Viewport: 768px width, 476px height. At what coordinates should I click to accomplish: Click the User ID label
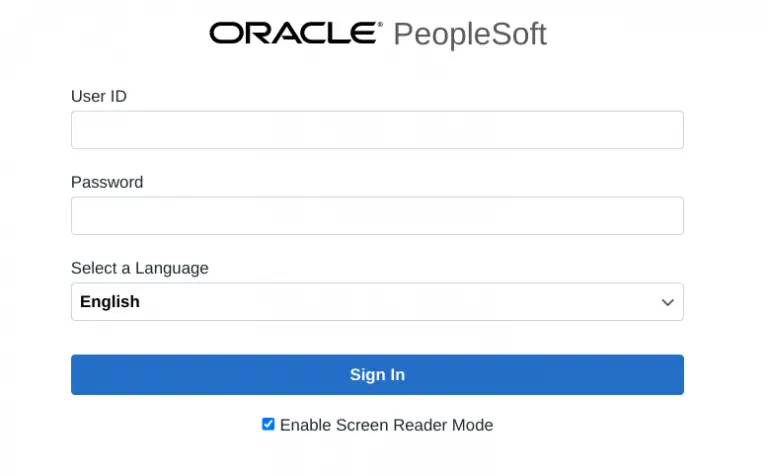99,96
